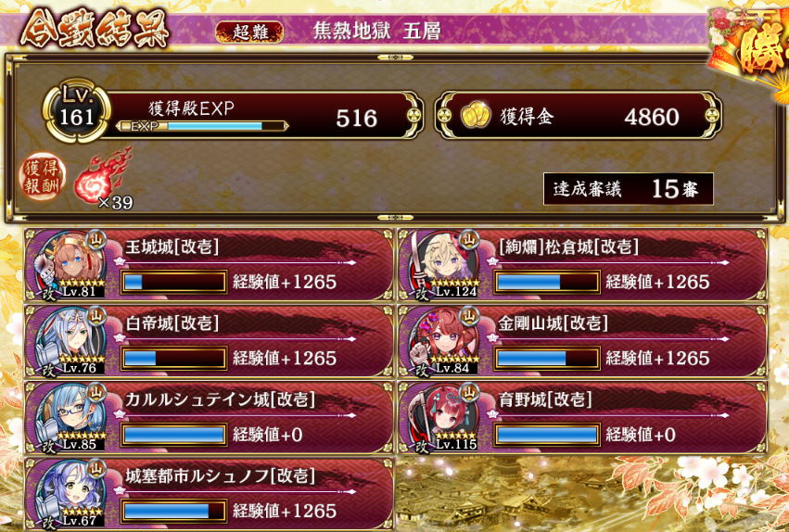789x532 pixels.
Task: Click the 焦熱地獄 五層 stage title
Action: [377, 32]
